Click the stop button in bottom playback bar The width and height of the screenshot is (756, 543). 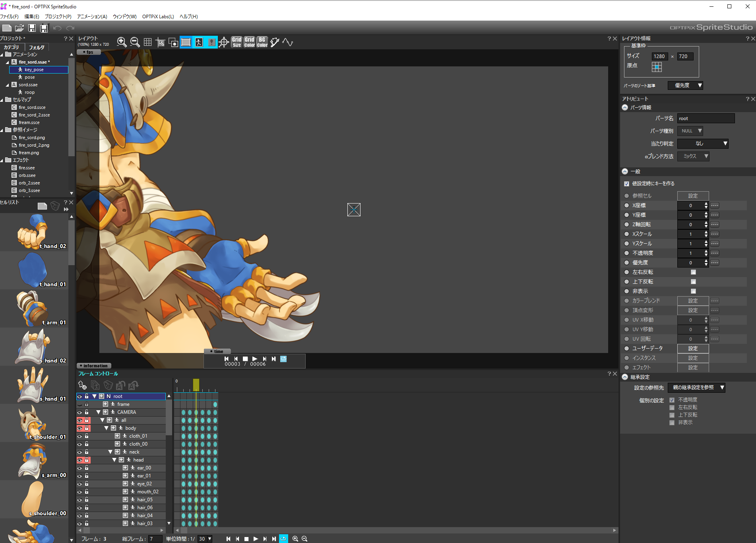pos(246,539)
